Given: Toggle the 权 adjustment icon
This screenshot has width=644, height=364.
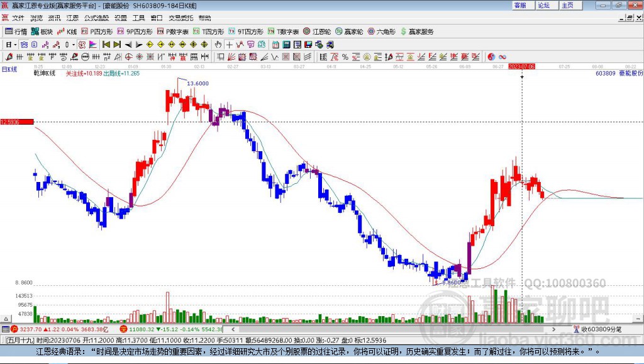Looking at the screenshot, I should point(82,45).
